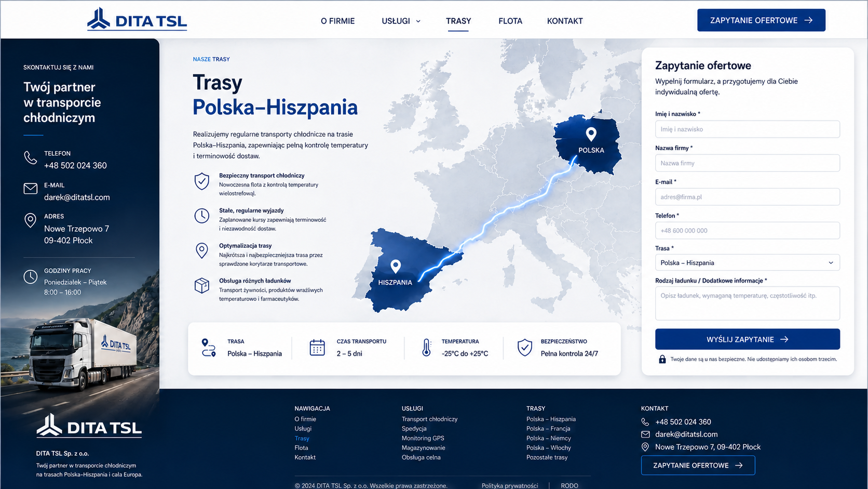The image size is (868, 489).
Task: Open the KONTAKT menu item
Action: [x=565, y=21]
